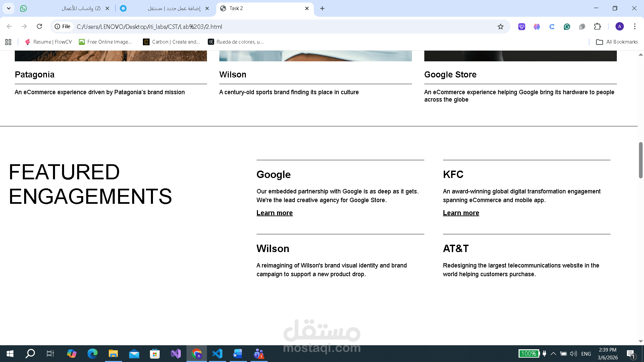Open Visual Studio Code from taskbar
The image size is (644, 362).
(x=217, y=354)
